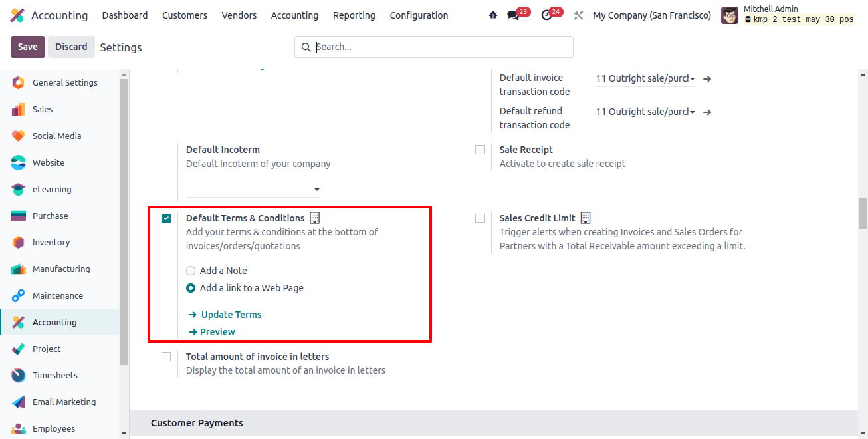Click company building icon beside Default Terms & Conditions
Screen dimensions: 868x439
click(x=315, y=218)
